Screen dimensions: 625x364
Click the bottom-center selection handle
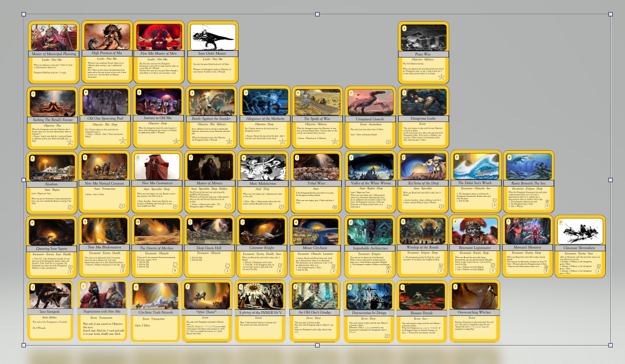coord(317,345)
